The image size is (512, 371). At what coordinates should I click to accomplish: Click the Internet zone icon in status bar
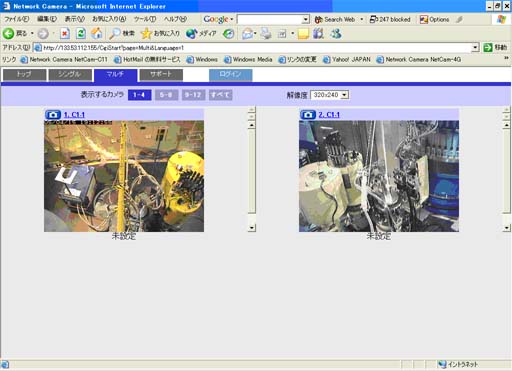pyautogui.click(x=442, y=364)
